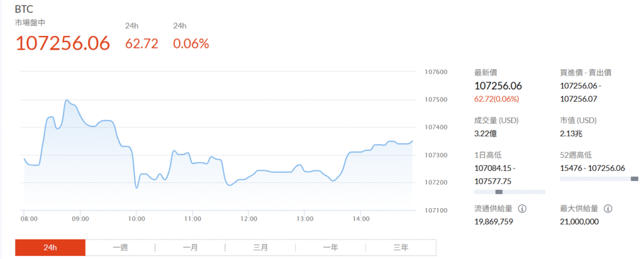Open info icon beside 流通供給量

click(523, 209)
